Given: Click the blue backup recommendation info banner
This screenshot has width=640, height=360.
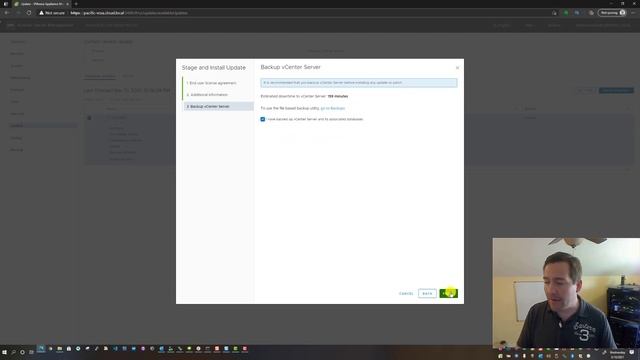Looking at the screenshot, I should click(x=359, y=82).
